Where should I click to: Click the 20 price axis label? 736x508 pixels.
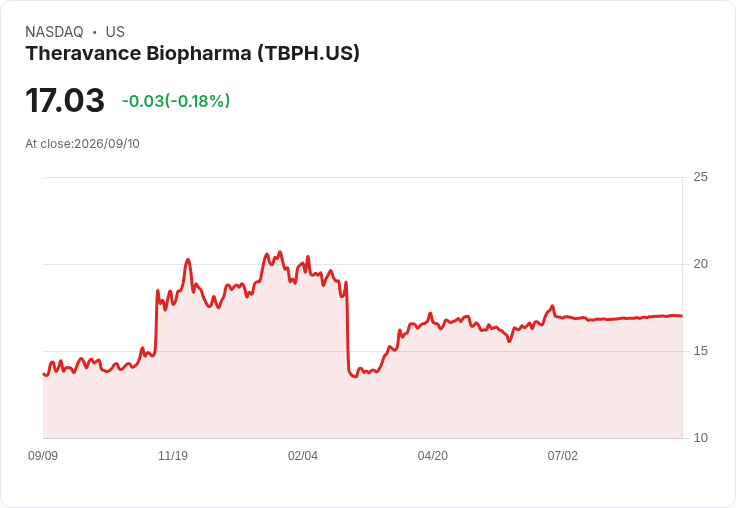click(x=700, y=264)
